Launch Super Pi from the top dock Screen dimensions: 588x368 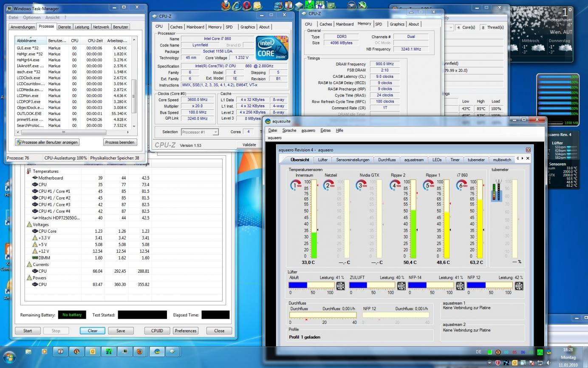coord(320,5)
